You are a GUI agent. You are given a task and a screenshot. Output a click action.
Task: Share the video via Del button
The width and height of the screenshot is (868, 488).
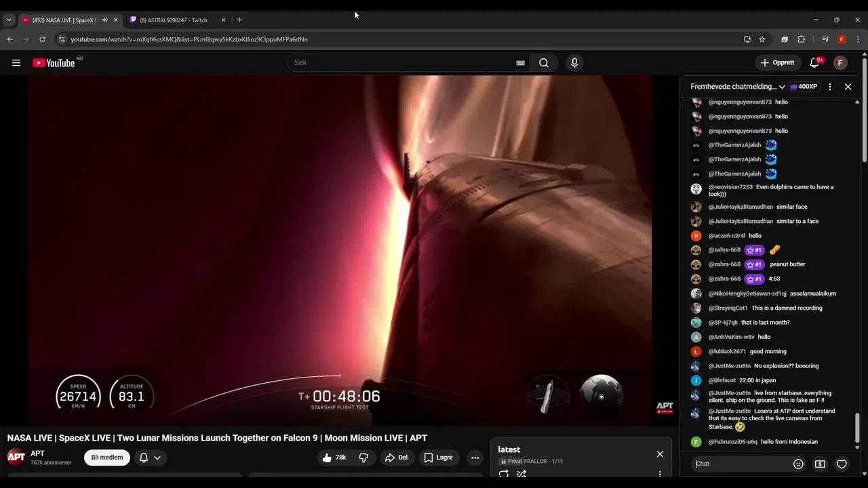(x=397, y=457)
